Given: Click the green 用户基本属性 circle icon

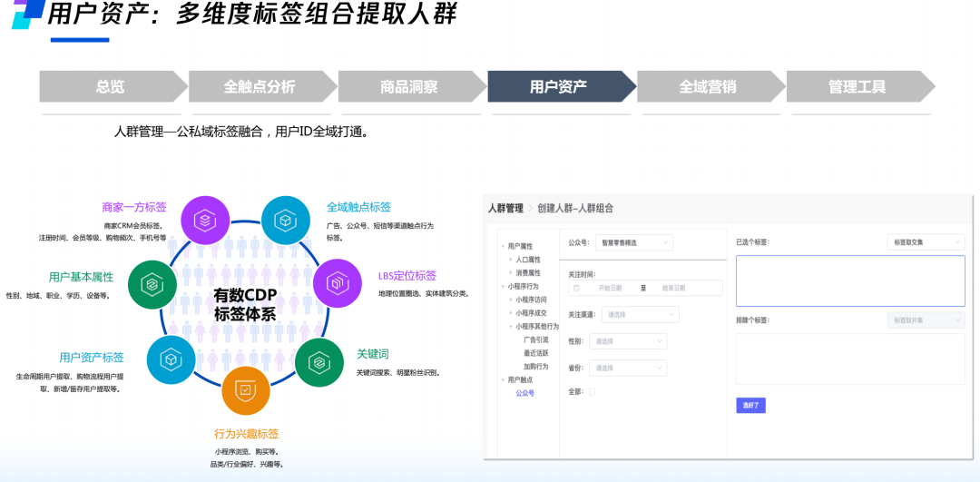Looking at the screenshot, I should click(x=152, y=284).
